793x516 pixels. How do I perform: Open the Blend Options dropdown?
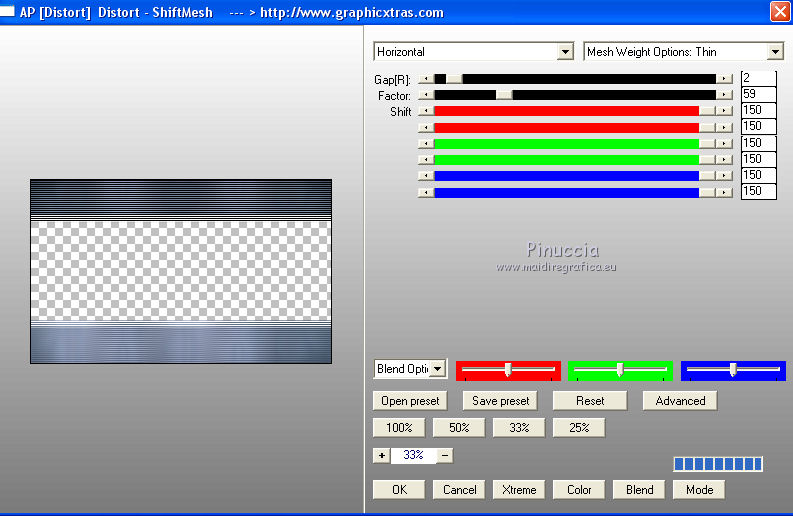pyautogui.click(x=438, y=369)
